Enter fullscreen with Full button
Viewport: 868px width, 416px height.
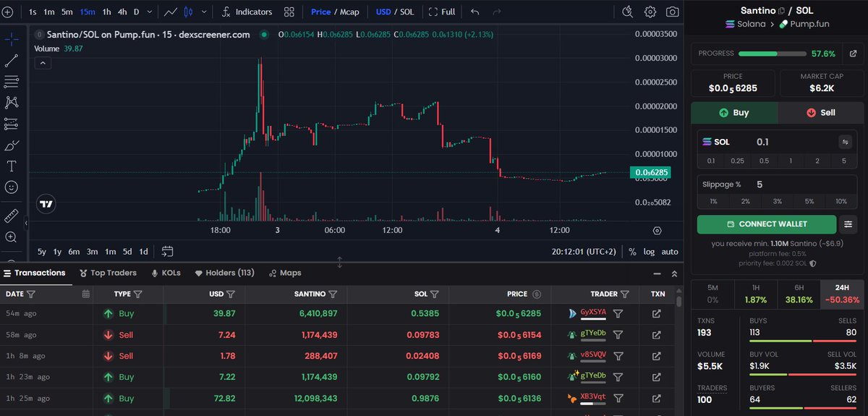click(x=442, y=12)
